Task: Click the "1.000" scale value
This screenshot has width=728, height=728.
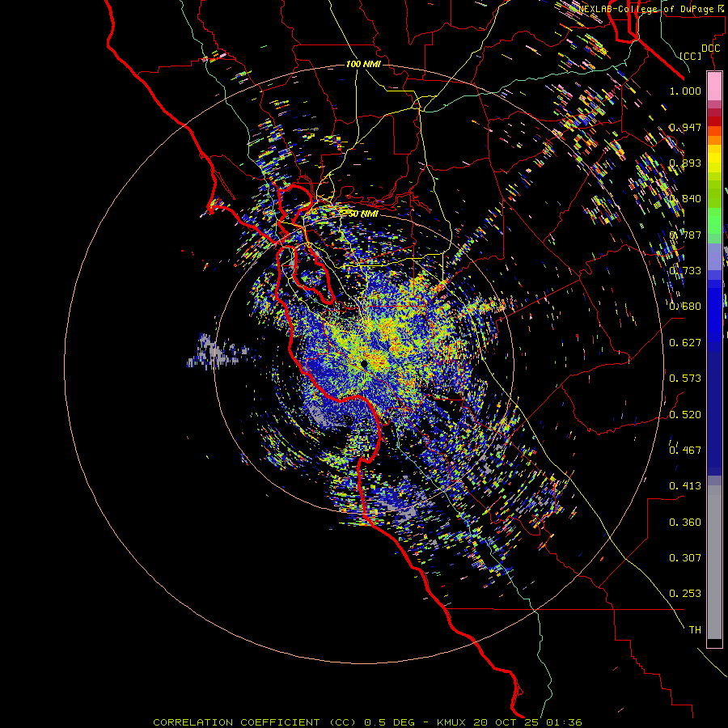Action: pos(685,91)
